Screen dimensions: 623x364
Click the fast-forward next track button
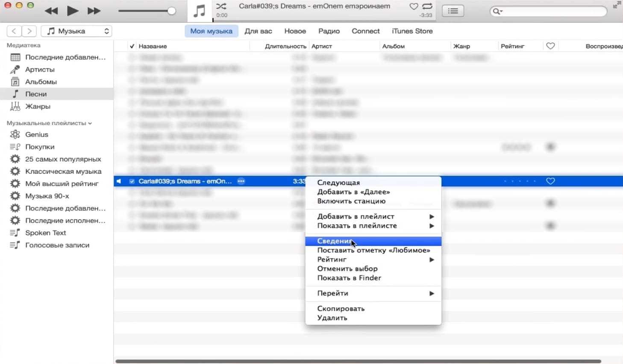tap(94, 11)
